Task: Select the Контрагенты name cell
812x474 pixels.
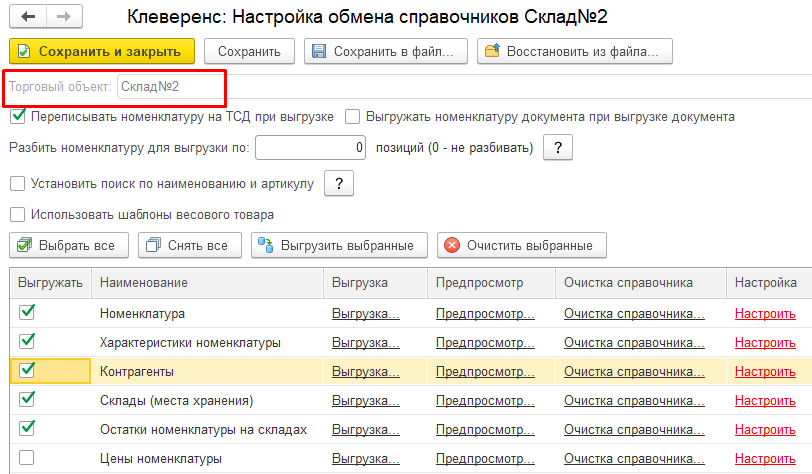Action: click(207, 371)
